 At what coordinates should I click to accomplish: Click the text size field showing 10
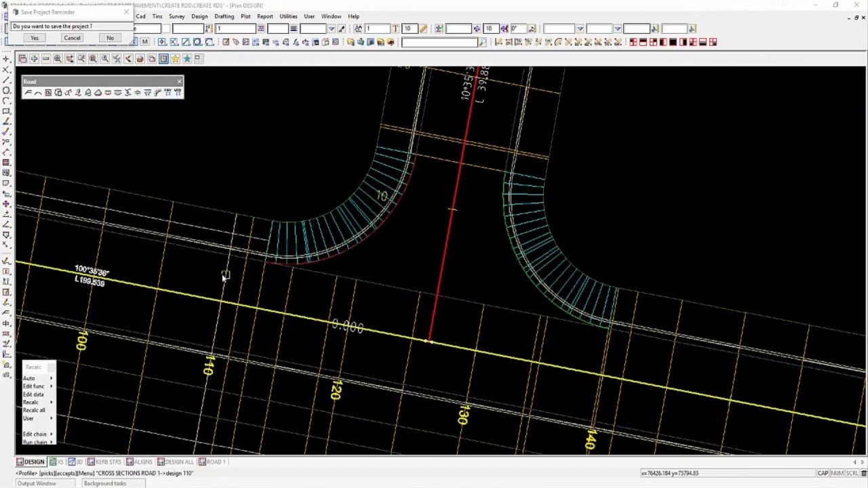pos(408,28)
